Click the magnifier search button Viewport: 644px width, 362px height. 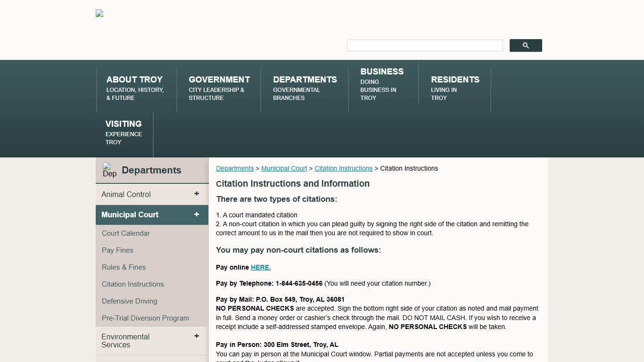(x=525, y=46)
